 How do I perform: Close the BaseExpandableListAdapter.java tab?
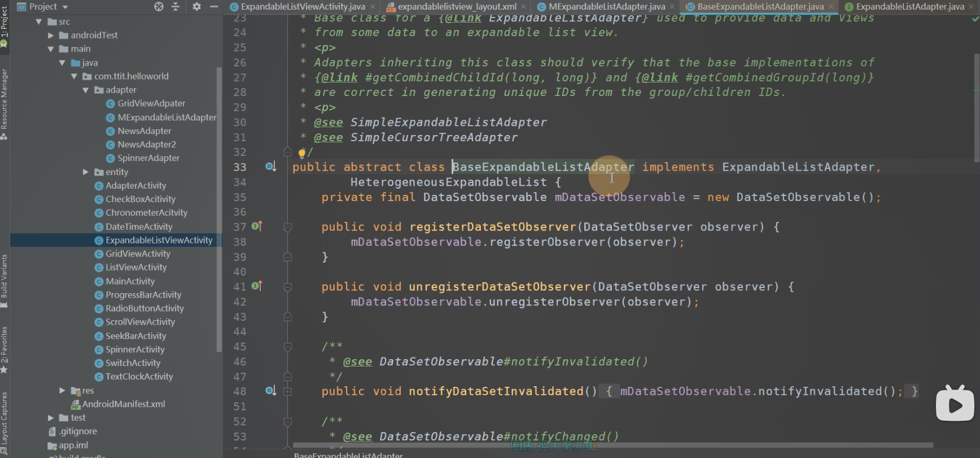pyautogui.click(x=831, y=7)
